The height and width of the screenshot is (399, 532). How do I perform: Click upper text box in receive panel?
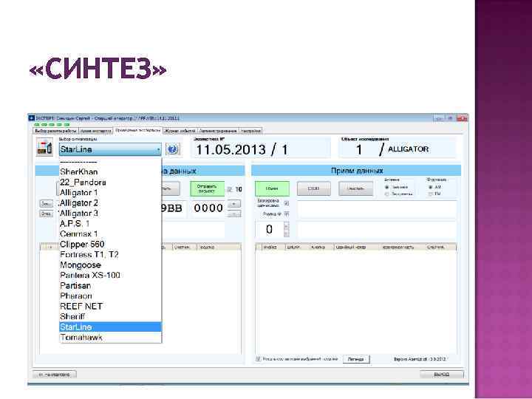(x=378, y=210)
